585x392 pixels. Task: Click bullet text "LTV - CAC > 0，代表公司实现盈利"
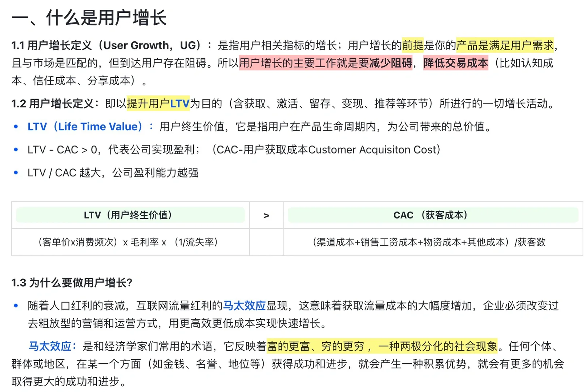coord(111,150)
